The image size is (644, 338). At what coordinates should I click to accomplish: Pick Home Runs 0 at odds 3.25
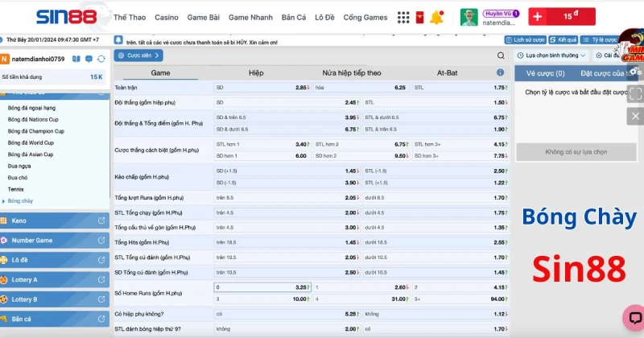pyautogui.click(x=262, y=287)
